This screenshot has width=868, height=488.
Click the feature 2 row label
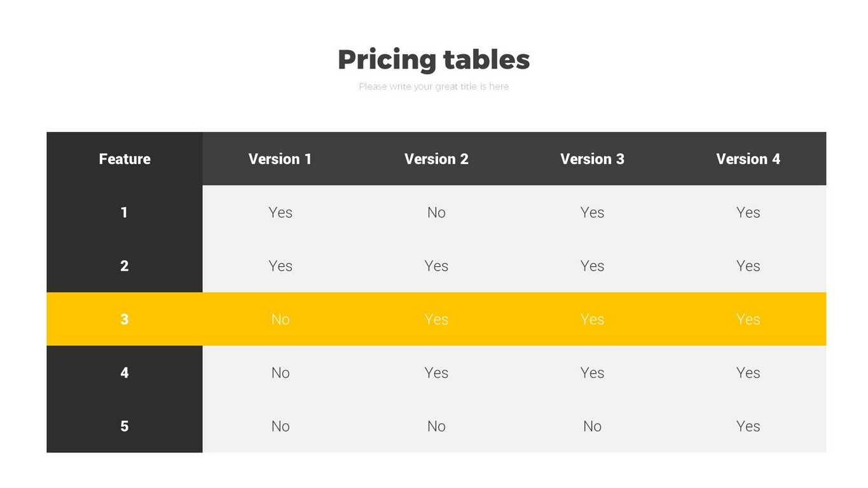[125, 266]
